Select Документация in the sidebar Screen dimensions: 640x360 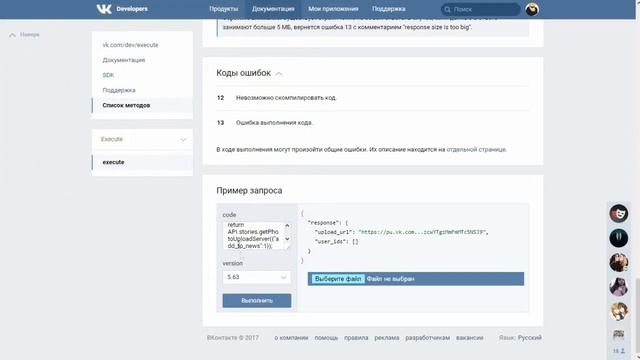pos(124,60)
